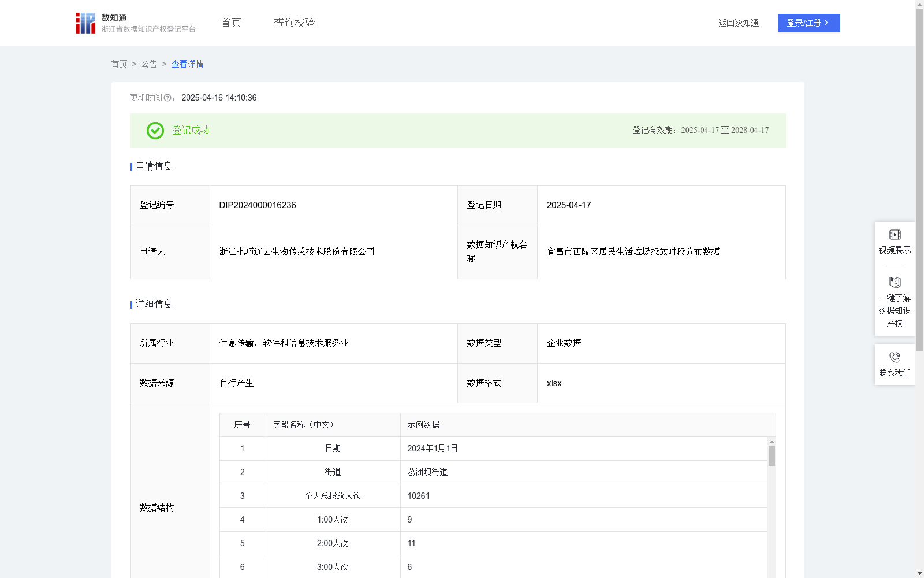The image size is (924, 578).
Task: Click sample value 葛洲坝街道
Action: [427, 472]
